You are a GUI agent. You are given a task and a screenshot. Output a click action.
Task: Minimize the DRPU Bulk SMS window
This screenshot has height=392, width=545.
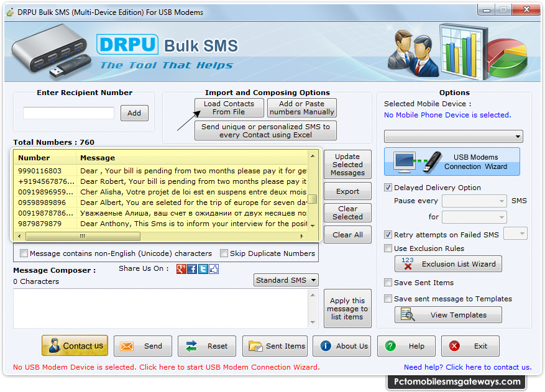point(486,10)
